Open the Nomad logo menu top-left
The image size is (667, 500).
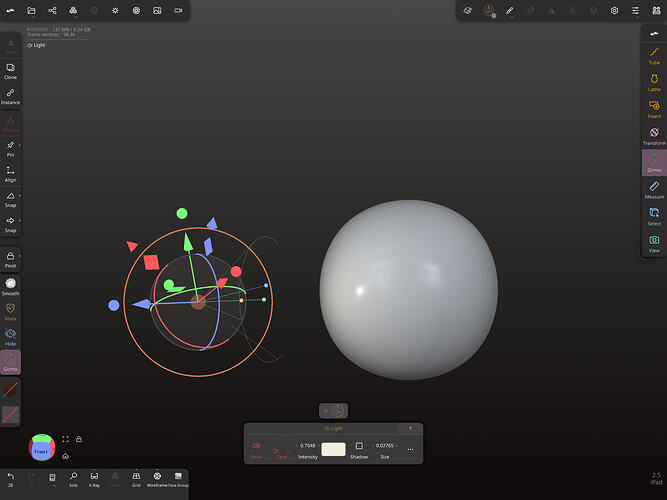pos(11,11)
